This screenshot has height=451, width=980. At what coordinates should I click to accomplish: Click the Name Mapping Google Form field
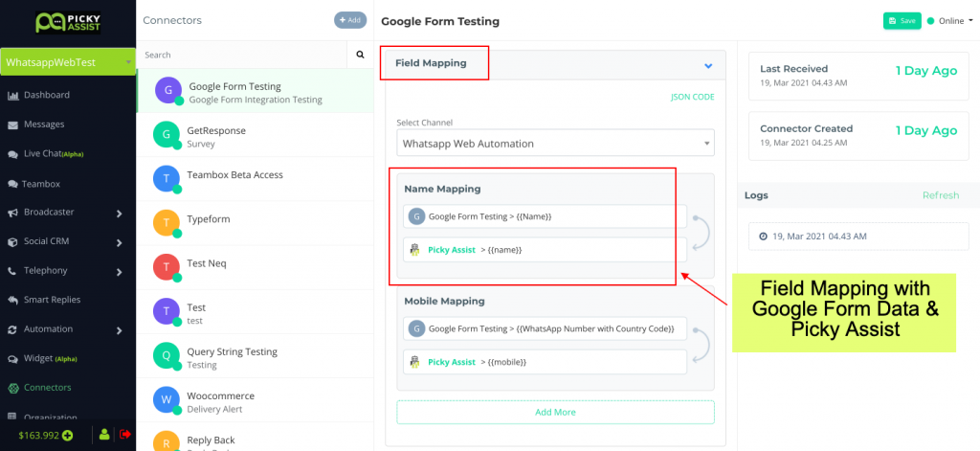[545, 216]
